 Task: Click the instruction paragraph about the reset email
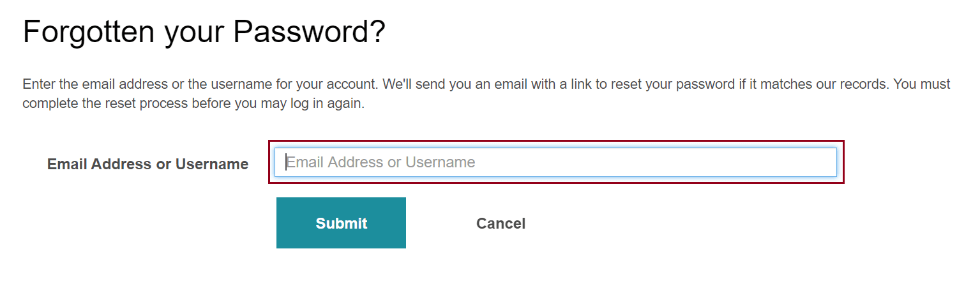(x=486, y=94)
